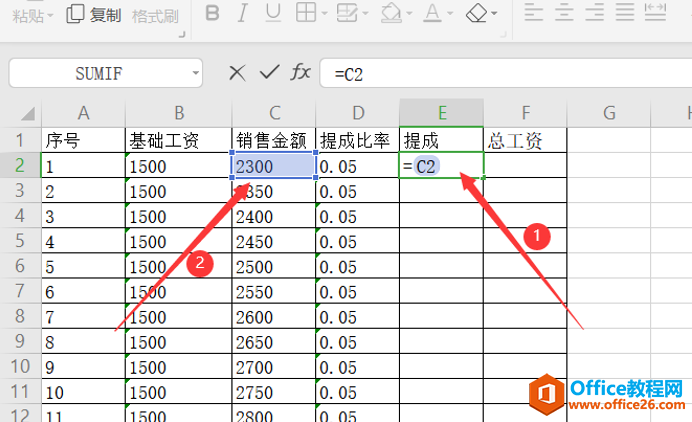Select column B header

[x=179, y=113]
